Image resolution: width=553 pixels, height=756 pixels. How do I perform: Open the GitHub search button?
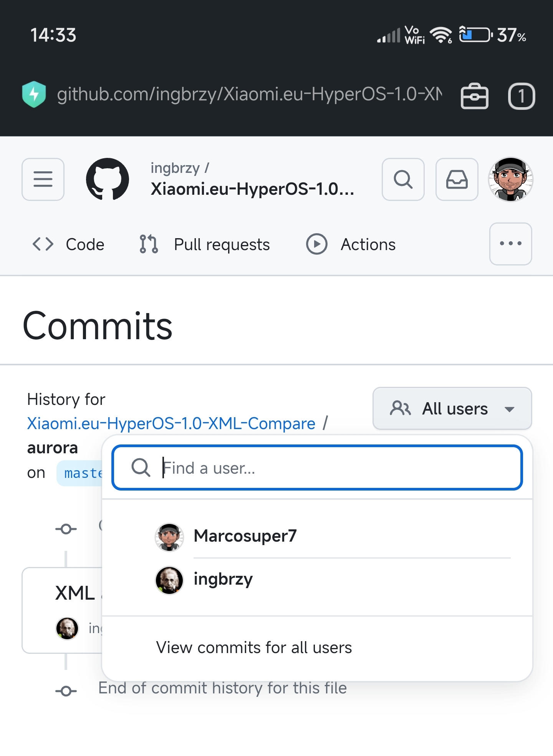(x=403, y=179)
